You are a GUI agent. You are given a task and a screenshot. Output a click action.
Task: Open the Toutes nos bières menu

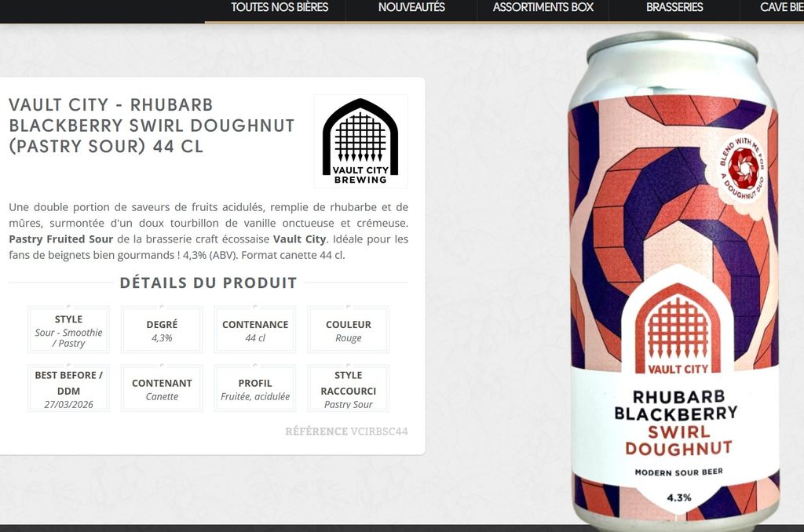tap(280, 8)
